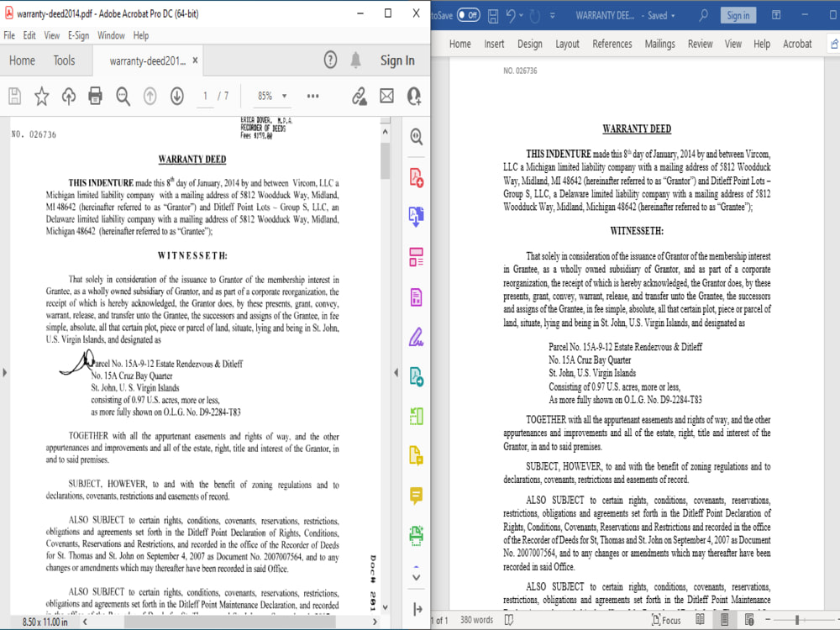Open the Mailings tab in Word
Screen dimensions: 840x630
click(659, 44)
